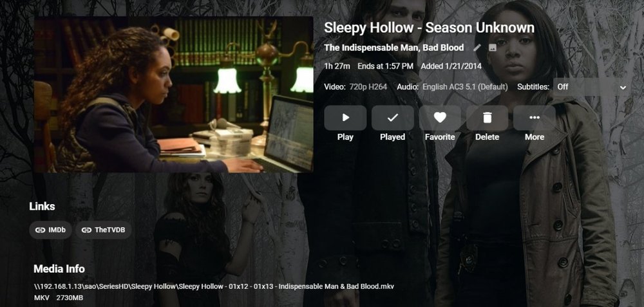Toggle the Favorite heart button
644x307 pixels.
[x=440, y=118]
